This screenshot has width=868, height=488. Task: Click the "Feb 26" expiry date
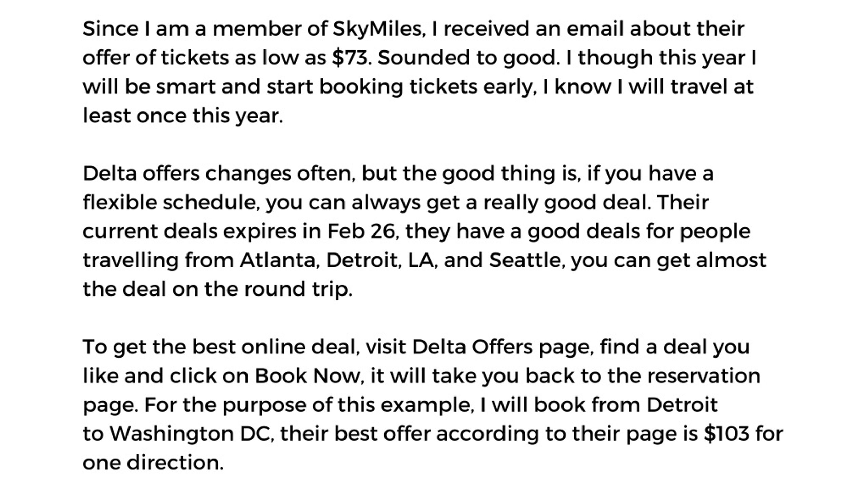tap(361, 231)
